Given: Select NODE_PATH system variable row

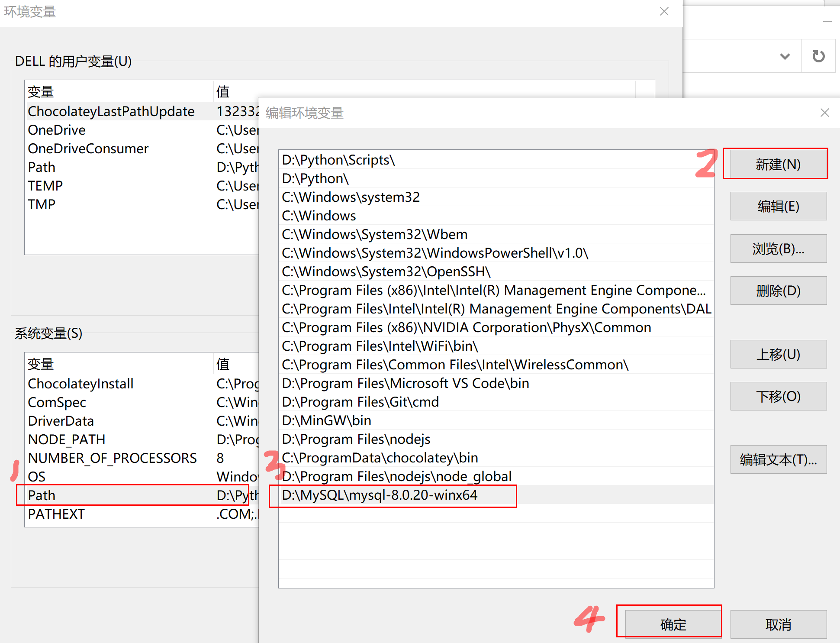Looking at the screenshot, I should coord(67,439).
